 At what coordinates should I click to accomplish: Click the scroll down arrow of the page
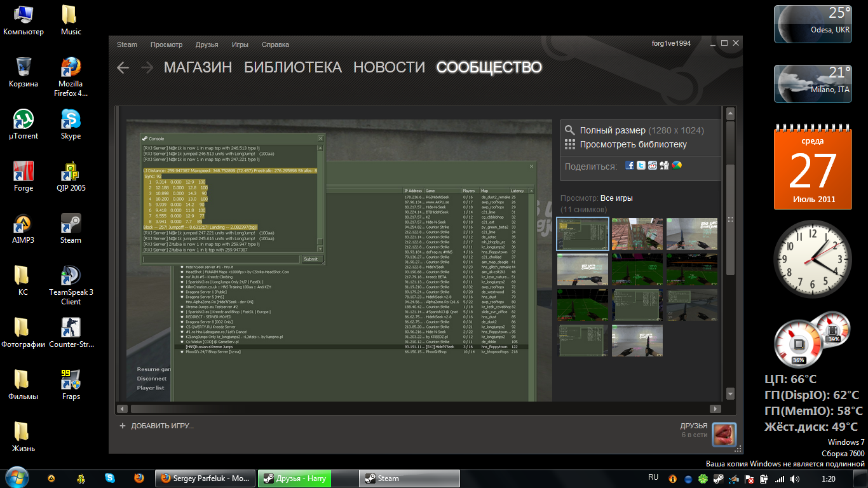click(730, 394)
